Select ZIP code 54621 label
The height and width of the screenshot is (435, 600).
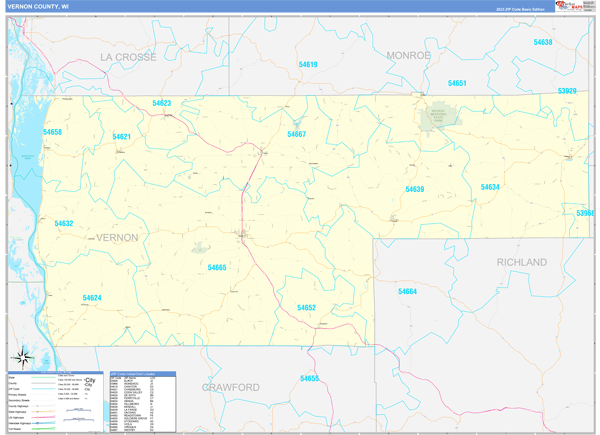121,137
